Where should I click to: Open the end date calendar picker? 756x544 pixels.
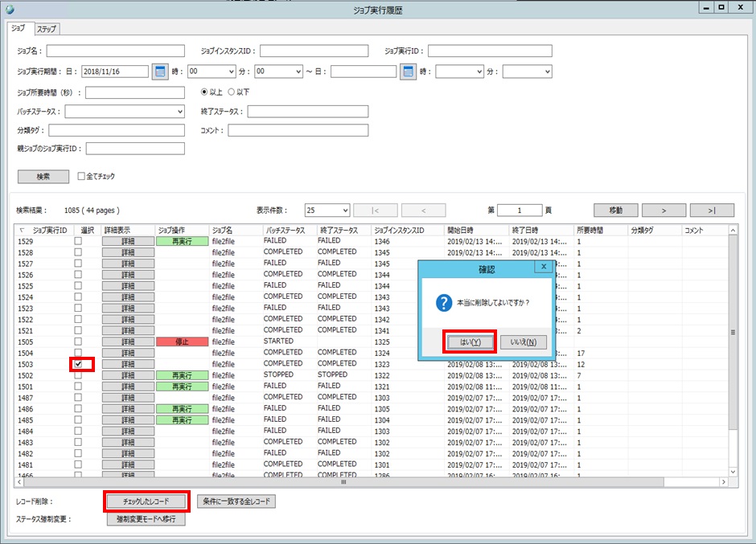coord(408,72)
